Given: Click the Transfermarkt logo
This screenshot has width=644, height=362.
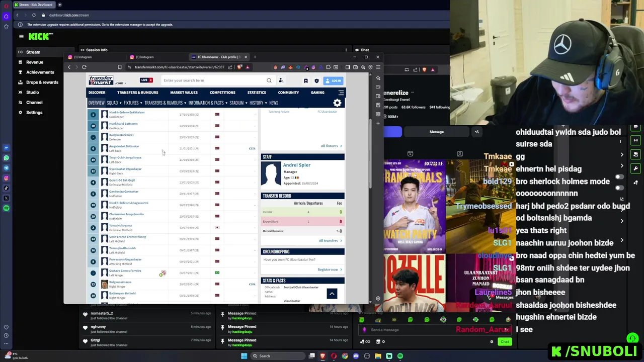Looking at the screenshot, I should pos(101,80).
